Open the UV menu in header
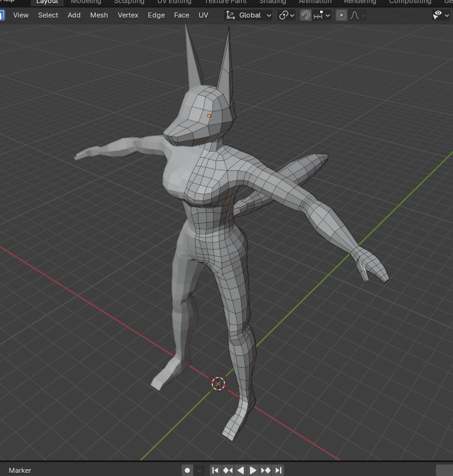453x476 pixels. point(203,15)
